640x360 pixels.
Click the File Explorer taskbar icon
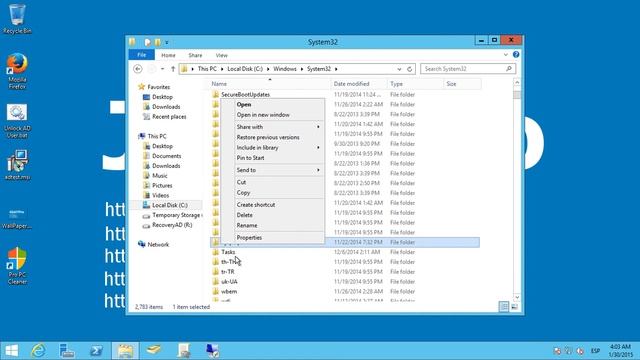[125, 351]
